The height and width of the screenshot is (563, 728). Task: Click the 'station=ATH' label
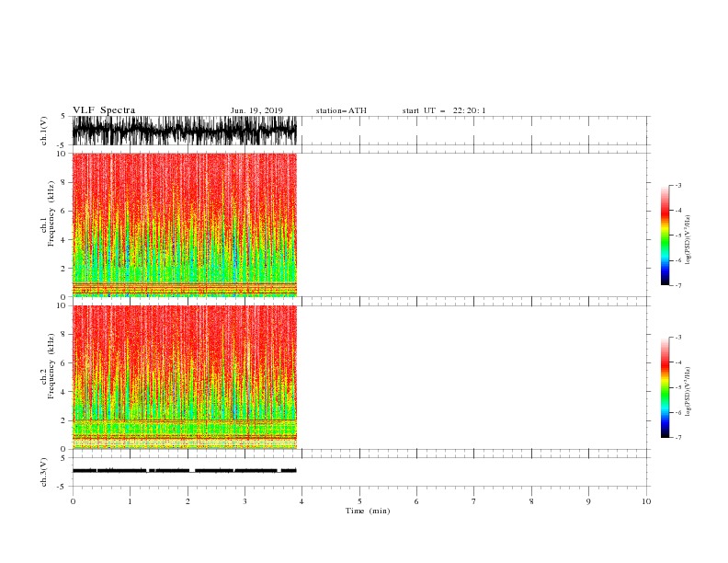[341, 110]
